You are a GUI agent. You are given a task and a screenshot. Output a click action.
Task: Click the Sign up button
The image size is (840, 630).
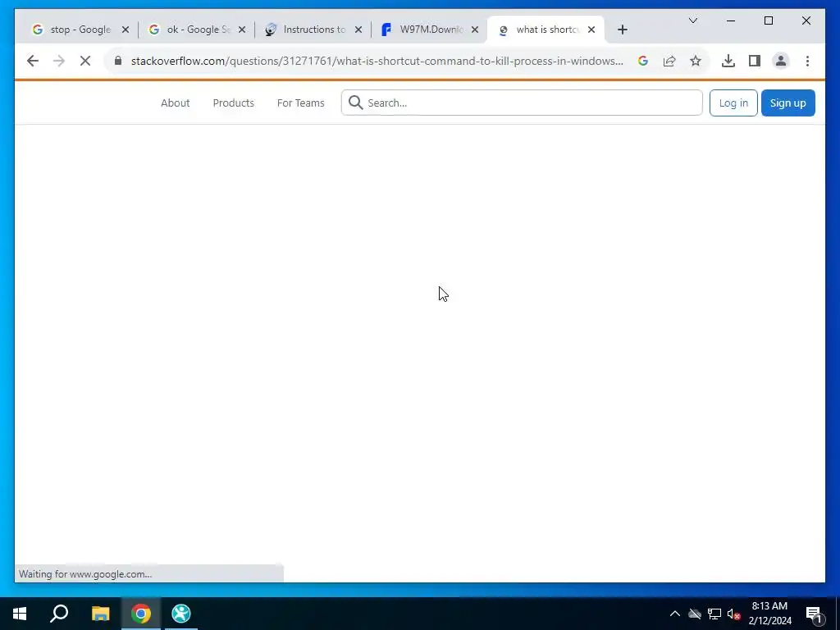[788, 103]
